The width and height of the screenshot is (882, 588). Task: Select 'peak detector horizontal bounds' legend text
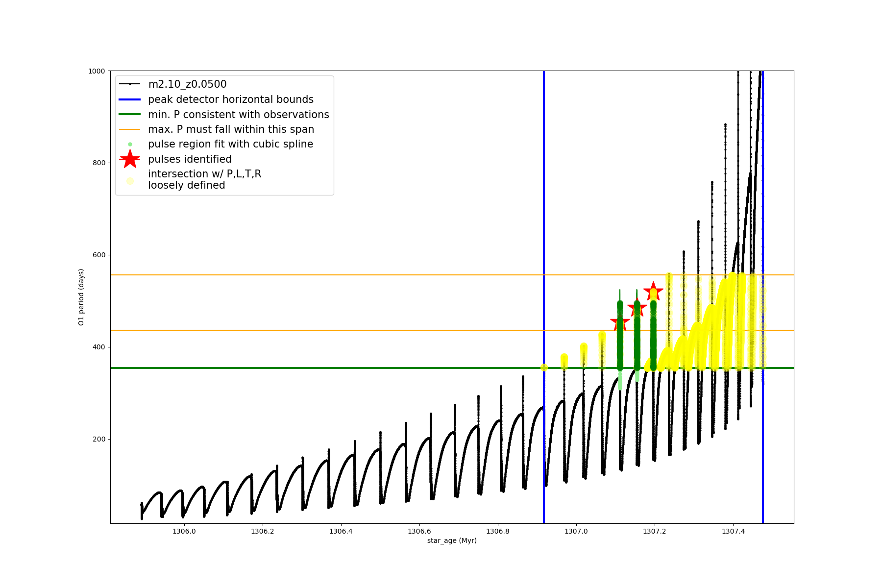tap(230, 99)
